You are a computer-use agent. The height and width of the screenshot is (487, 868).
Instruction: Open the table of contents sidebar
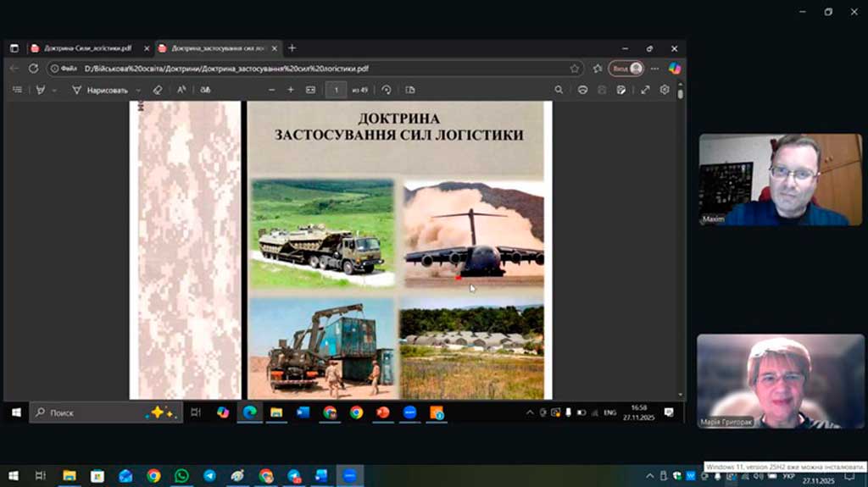17,90
